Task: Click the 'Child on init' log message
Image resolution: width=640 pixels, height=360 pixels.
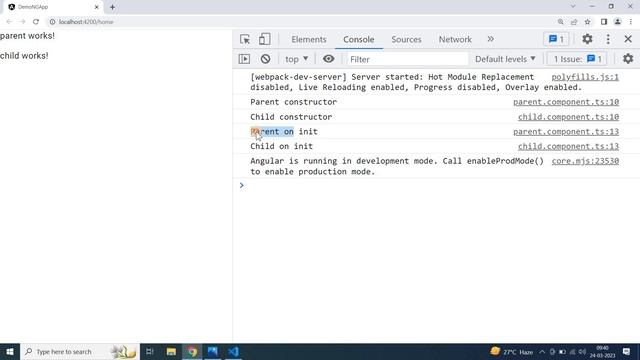Action: tap(281, 146)
